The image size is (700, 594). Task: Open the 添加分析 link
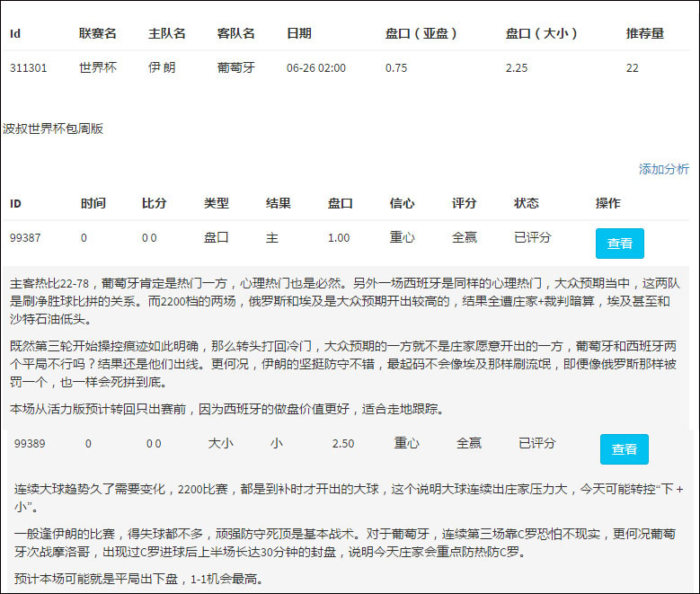point(663,169)
